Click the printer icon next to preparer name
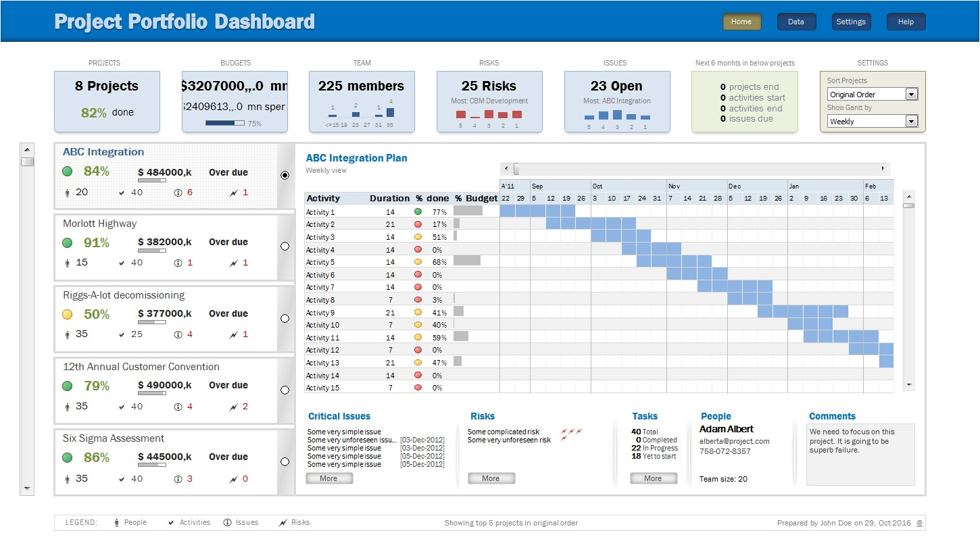The height and width of the screenshot is (537, 980). coord(919,522)
